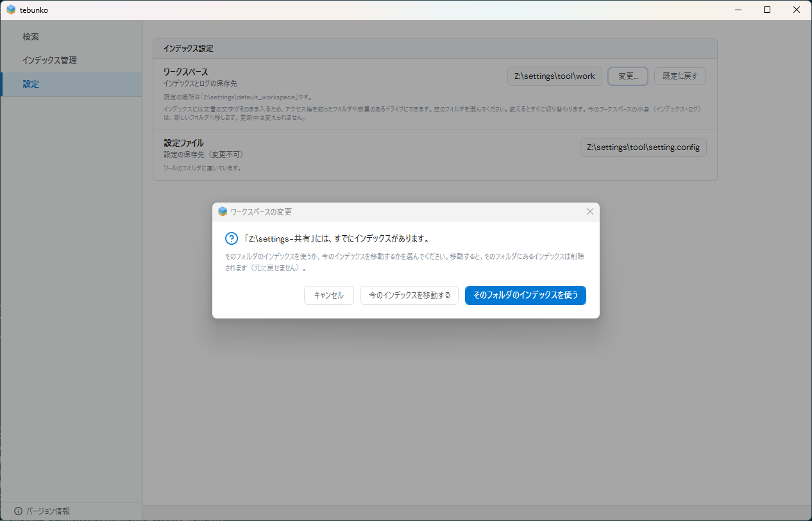Click the setting.config path field

pyautogui.click(x=643, y=147)
